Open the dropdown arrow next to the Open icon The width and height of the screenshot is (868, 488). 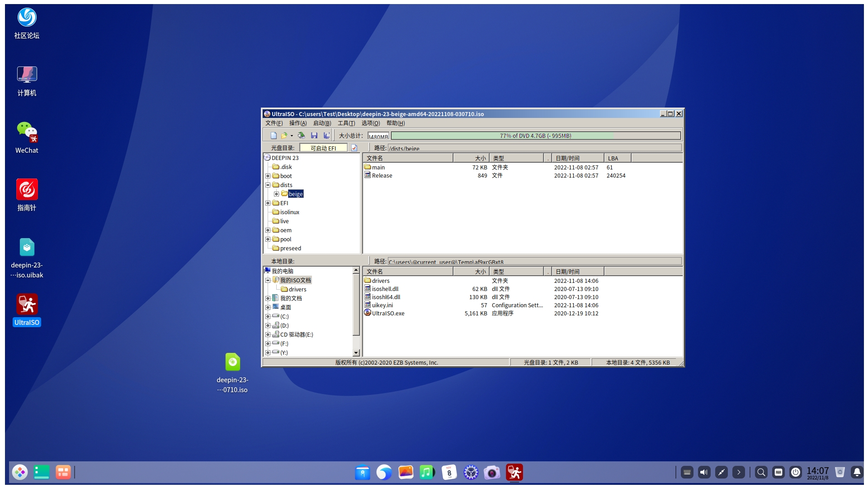tap(292, 136)
